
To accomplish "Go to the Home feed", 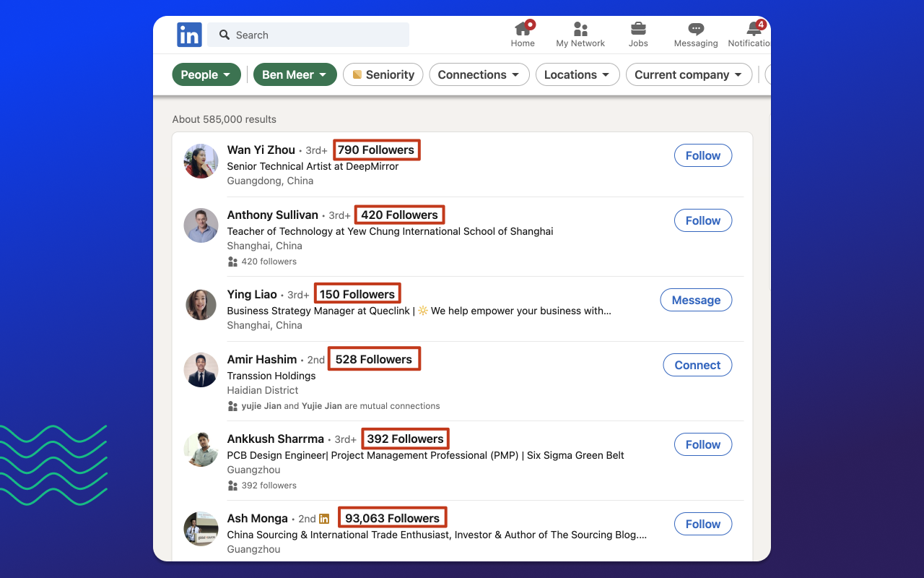I will (523, 34).
